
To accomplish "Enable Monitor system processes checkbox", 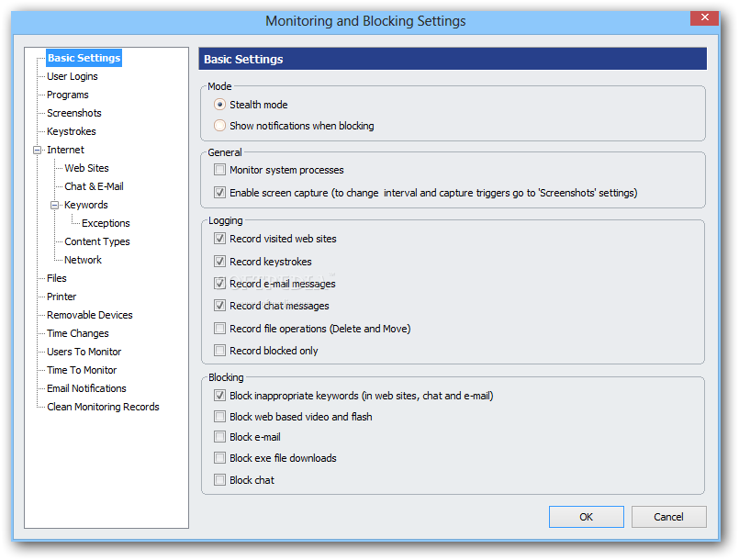I will click(x=219, y=170).
